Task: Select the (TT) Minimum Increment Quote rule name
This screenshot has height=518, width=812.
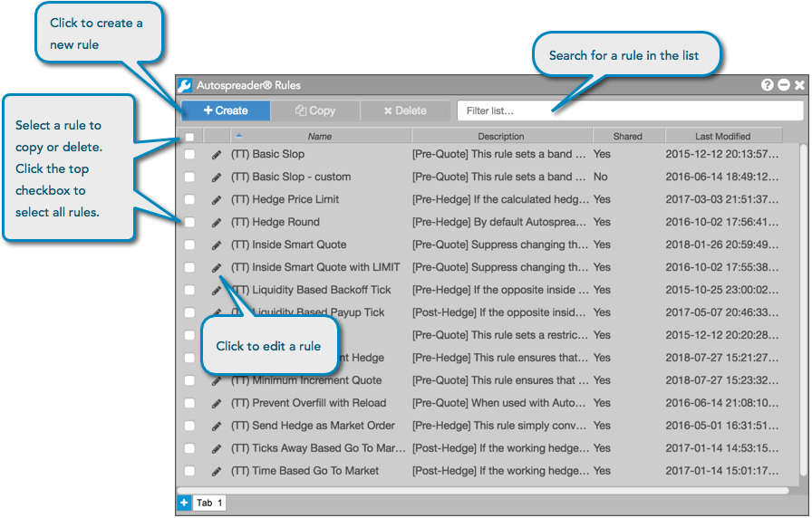Action: [306, 380]
